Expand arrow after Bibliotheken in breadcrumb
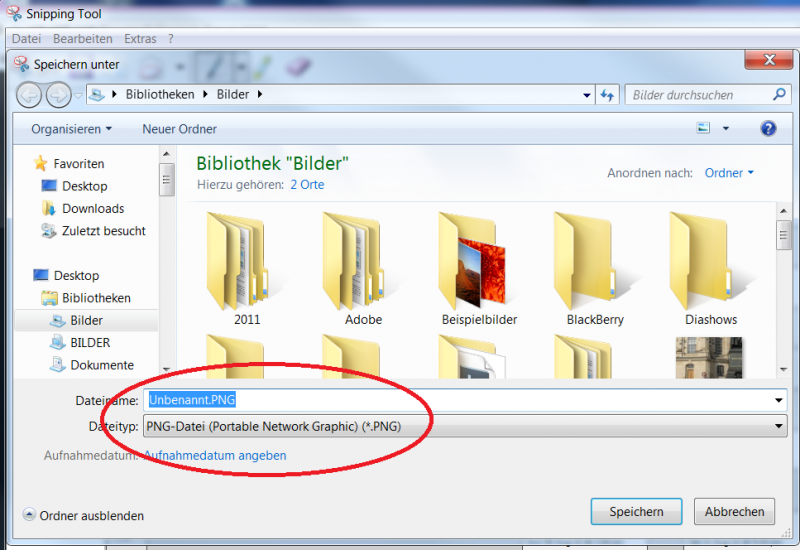 (x=205, y=94)
